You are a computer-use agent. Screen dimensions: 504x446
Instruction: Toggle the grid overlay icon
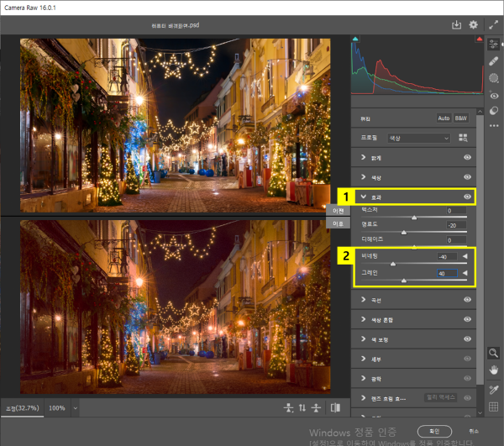click(494, 408)
